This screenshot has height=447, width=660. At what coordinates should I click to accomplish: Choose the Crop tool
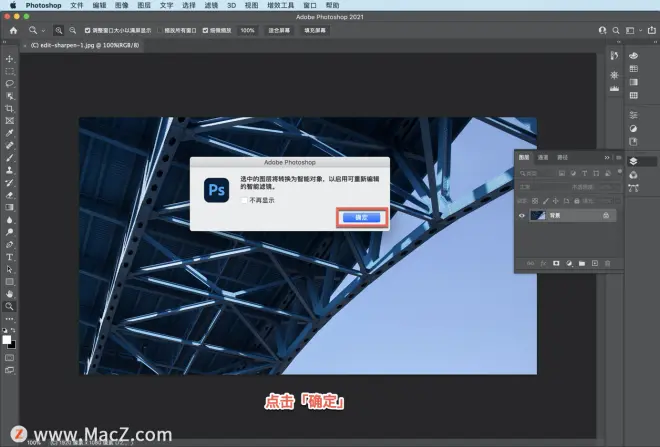9,109
